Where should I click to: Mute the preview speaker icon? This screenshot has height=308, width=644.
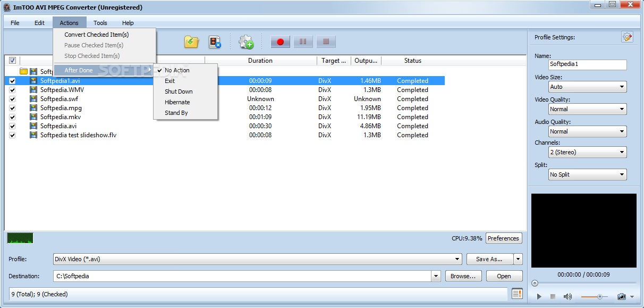point(567,296)
